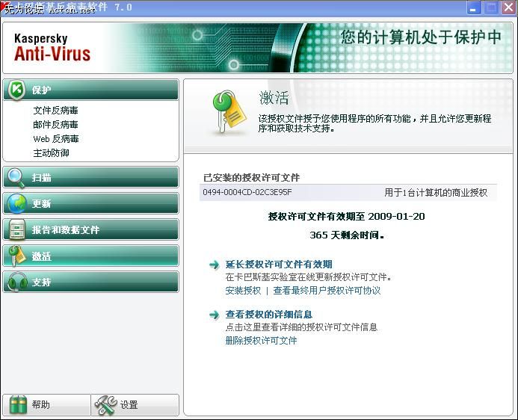Open 帮助 button
The height and width of the screenshot is (420, 518).
[46, 405]
